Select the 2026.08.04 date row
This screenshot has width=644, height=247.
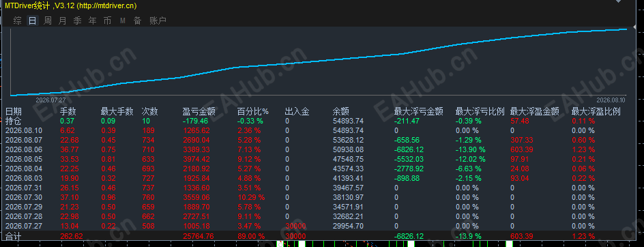24,169
